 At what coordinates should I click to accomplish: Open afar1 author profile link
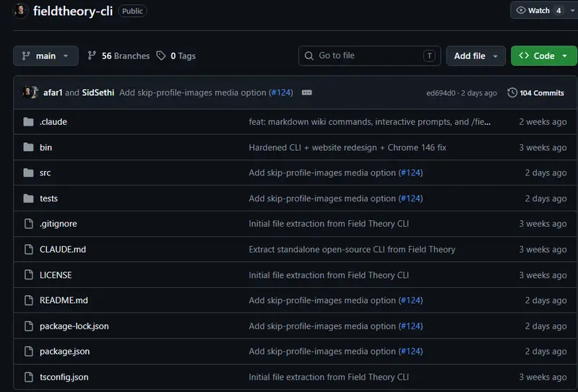[x=53, y=92]
